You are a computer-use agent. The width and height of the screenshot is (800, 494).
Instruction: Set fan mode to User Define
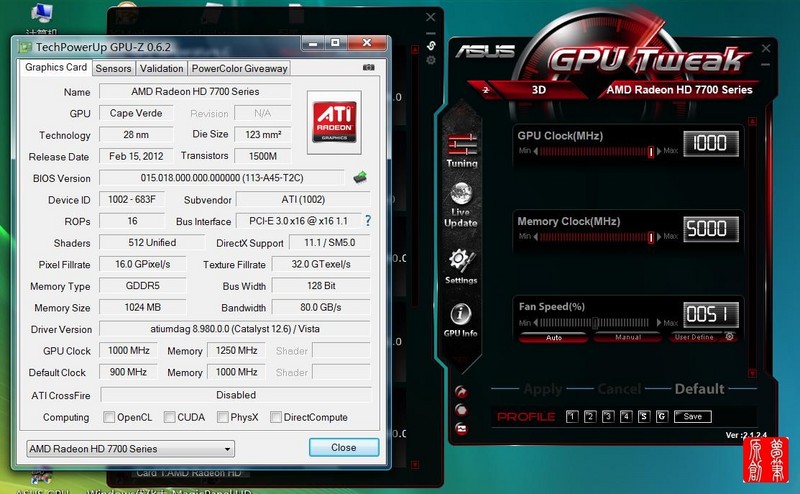coord(694,337)
